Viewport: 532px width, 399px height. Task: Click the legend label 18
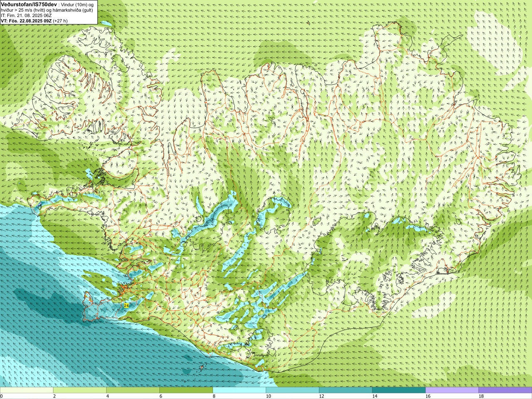point(481,397)
